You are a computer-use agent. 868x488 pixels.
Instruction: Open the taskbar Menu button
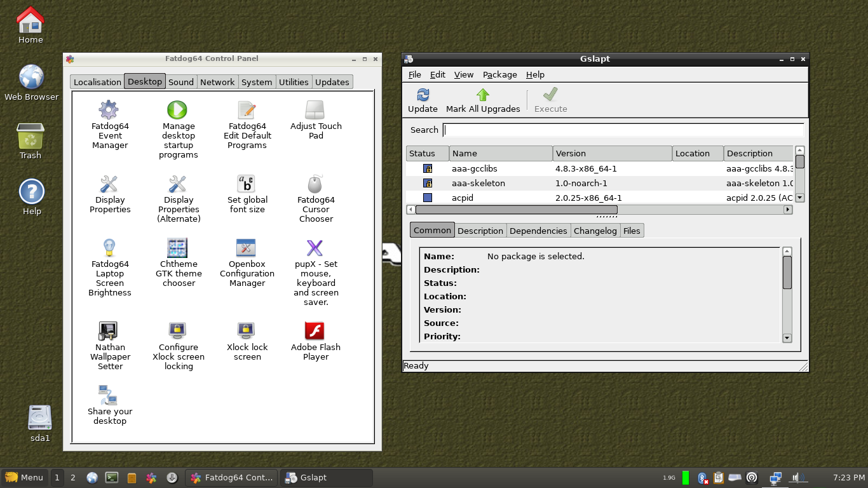click(x=24, y=478)
